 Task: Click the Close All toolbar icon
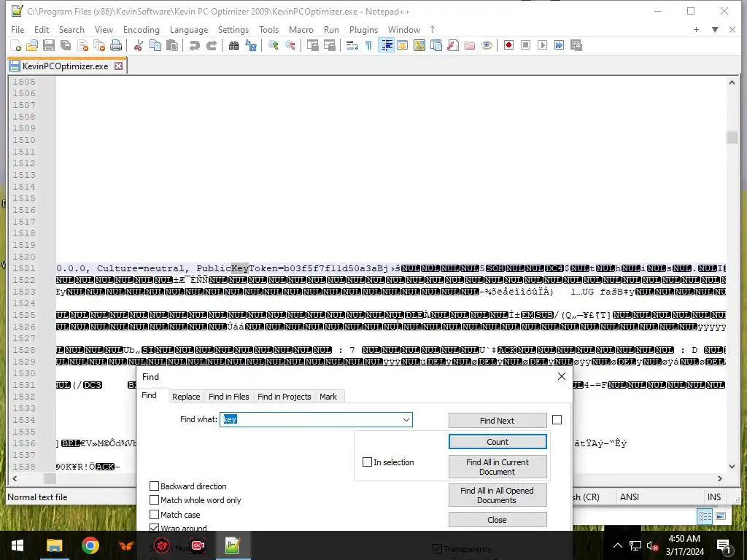[99, 45]
